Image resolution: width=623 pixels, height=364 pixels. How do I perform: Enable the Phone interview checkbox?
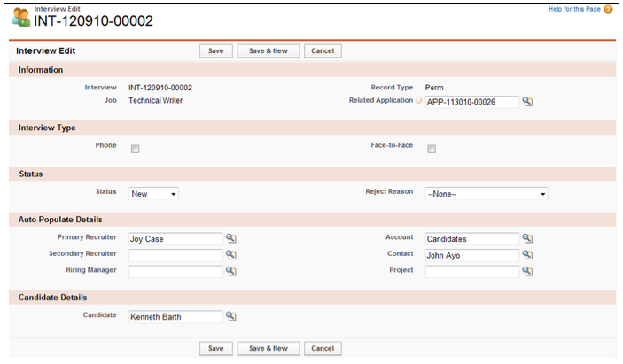coord(135,149)
